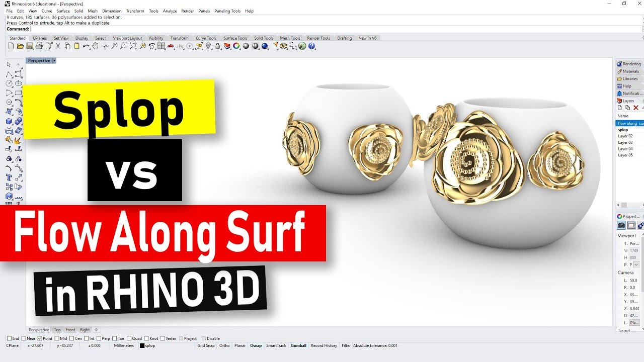
Task: Click the Filter status bar entry
Action: point(346,345)
